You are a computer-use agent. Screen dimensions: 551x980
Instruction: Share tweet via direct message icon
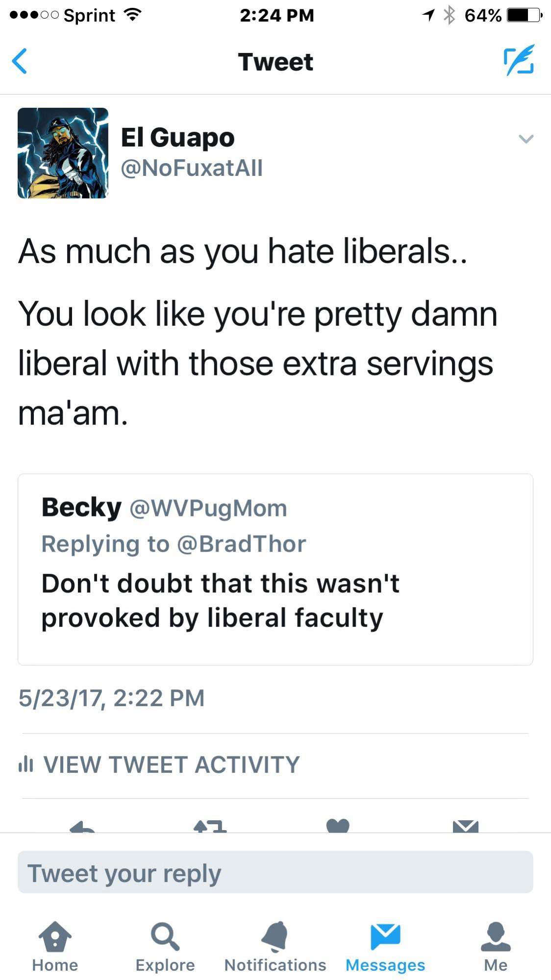coord(465,827)
